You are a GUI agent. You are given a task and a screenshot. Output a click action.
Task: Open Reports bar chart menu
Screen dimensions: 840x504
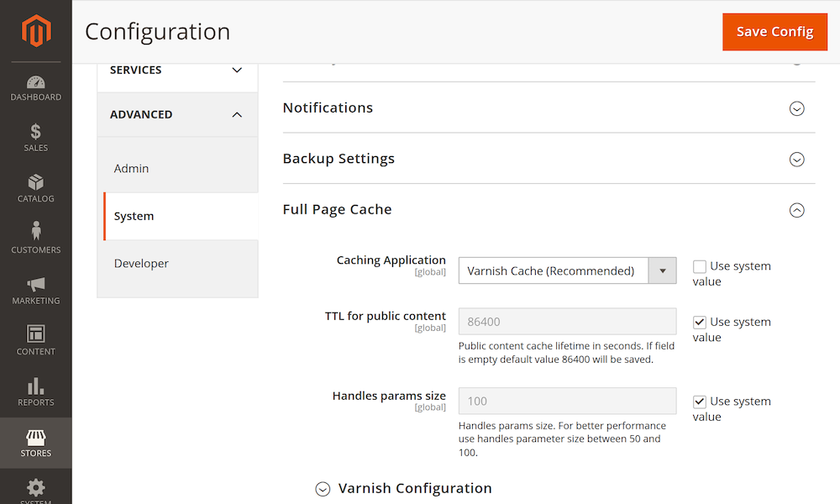click(x=36, y=392)
